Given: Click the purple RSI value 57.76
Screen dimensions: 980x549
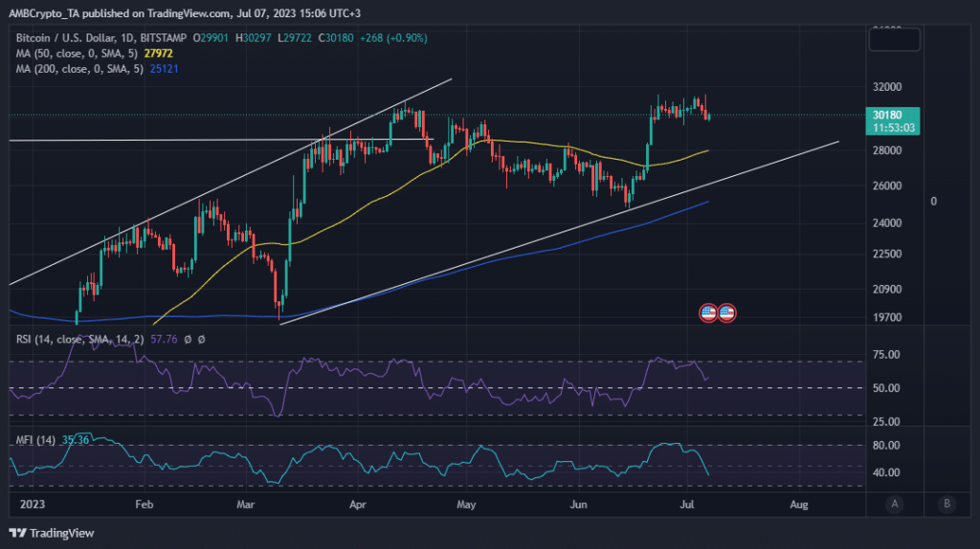Looking at the screenshot, I should pos(165,339).
